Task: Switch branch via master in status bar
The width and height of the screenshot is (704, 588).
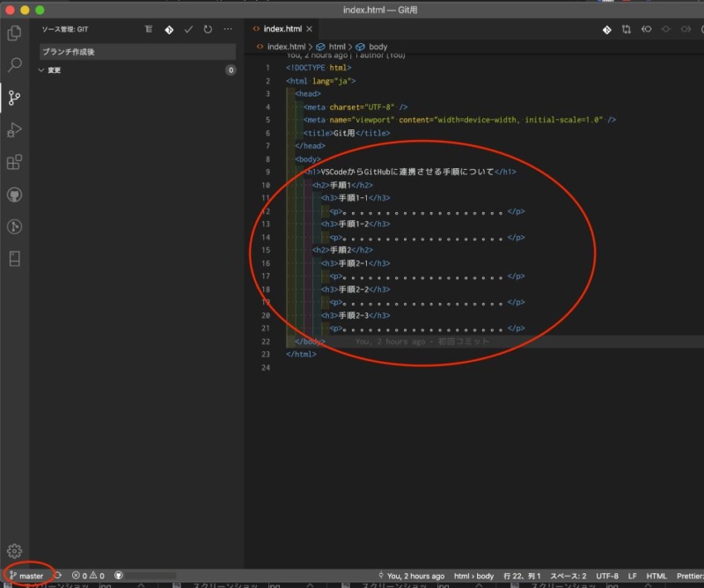Action: coord(27,576)
